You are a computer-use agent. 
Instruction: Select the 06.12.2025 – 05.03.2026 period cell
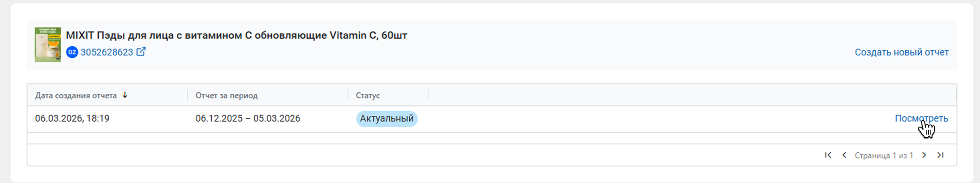coord(248,119)
